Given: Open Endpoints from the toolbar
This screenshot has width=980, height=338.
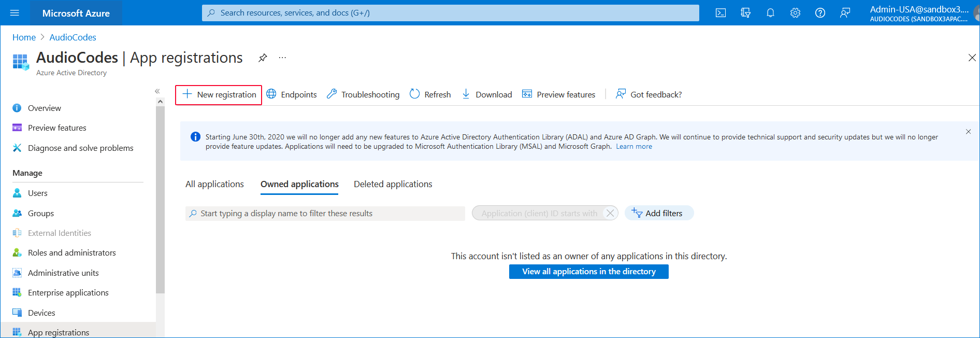Looking at the screenshot, I should (x=291, y=94).
